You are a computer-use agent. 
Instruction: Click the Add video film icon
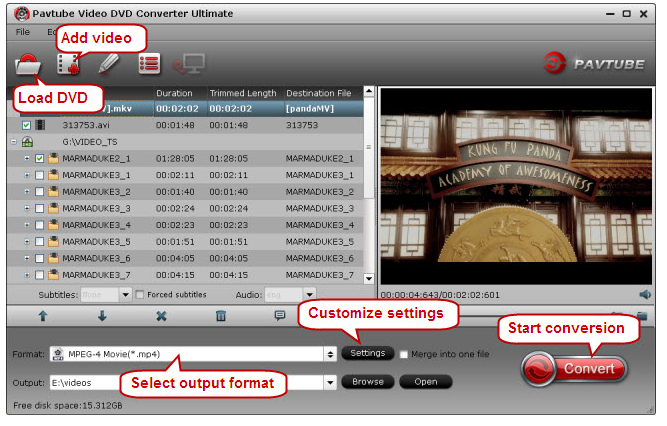(x=68, y=65)
